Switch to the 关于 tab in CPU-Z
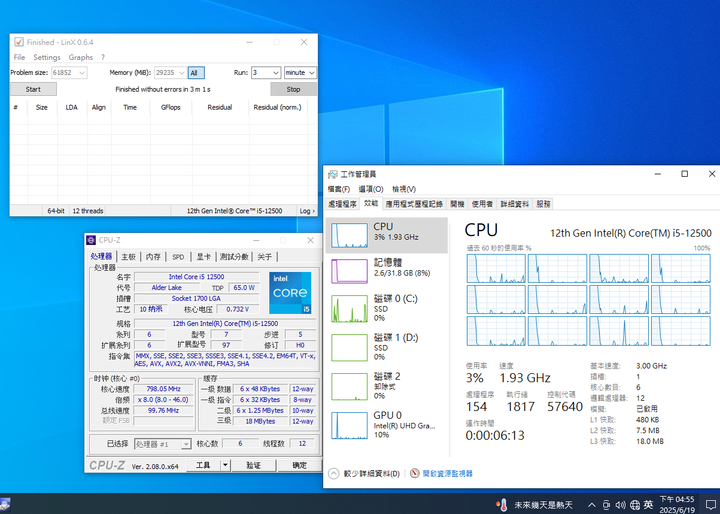 pyautogui.click(x=264, y=257)
